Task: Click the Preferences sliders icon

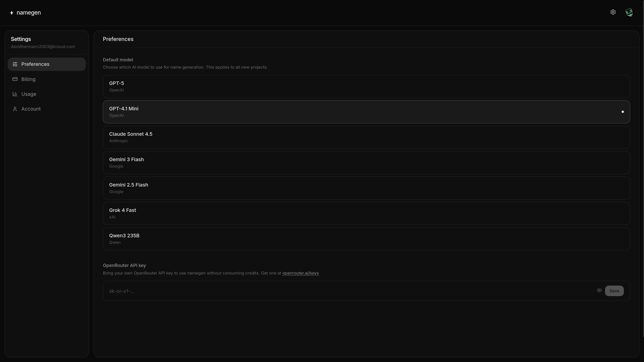Action: pos(15,64)
